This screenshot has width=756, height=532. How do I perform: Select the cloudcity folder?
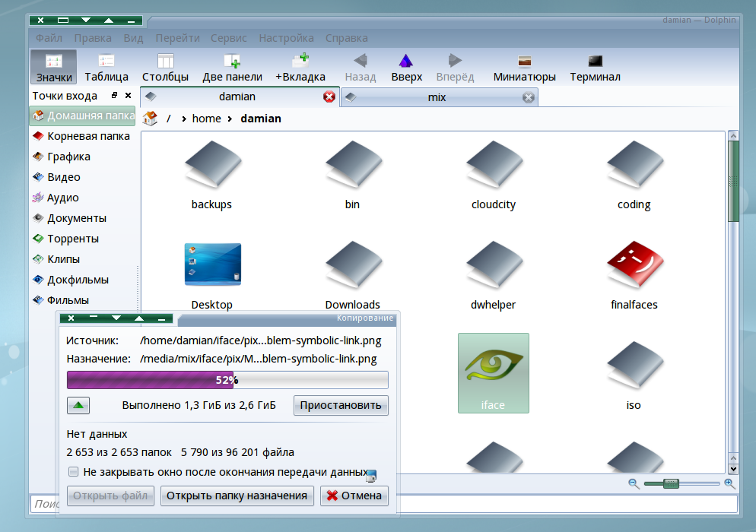click(494, 176)
